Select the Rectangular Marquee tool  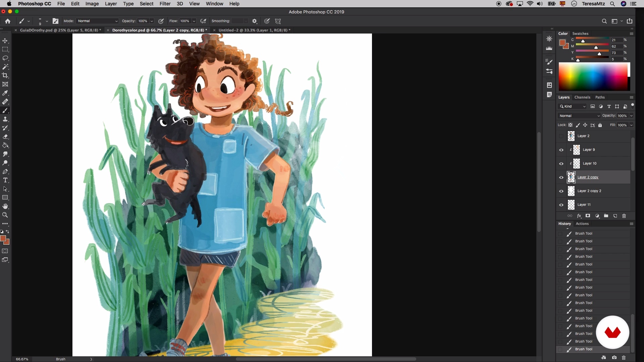pos(5,49)
